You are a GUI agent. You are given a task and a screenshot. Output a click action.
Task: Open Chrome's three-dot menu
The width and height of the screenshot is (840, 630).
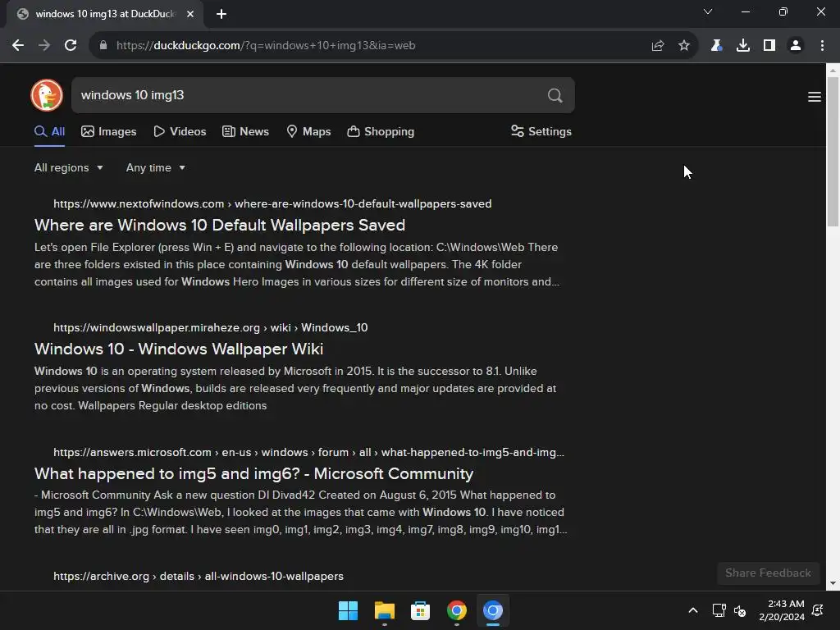822,46
